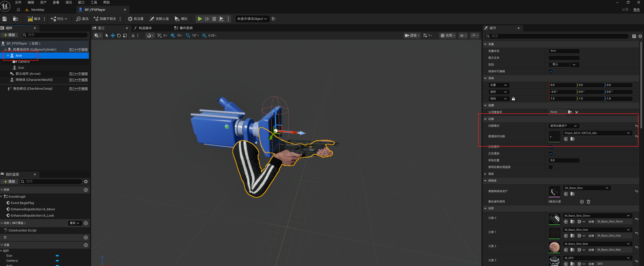This screenshot has height=266, width=644.
Task: Add a new variable with the plus icon
Action: pyautogui.click(x=86, y=245)
